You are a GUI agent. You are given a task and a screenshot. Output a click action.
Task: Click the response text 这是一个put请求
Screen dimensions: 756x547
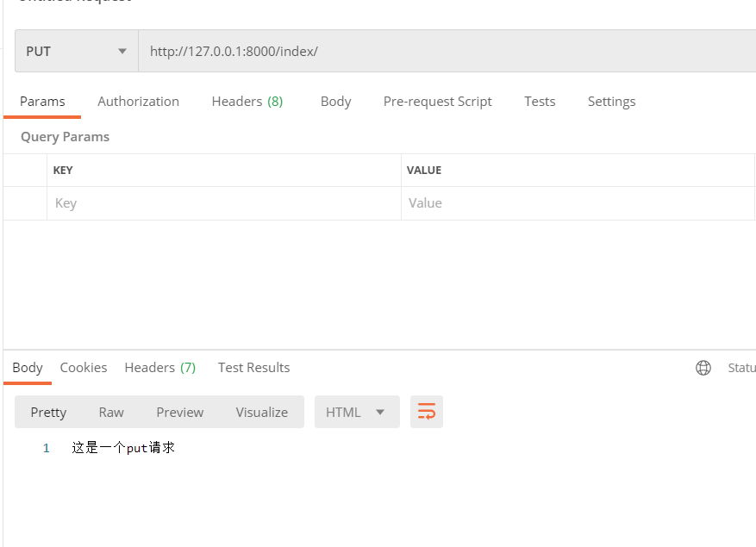click(x=123, y=448)
